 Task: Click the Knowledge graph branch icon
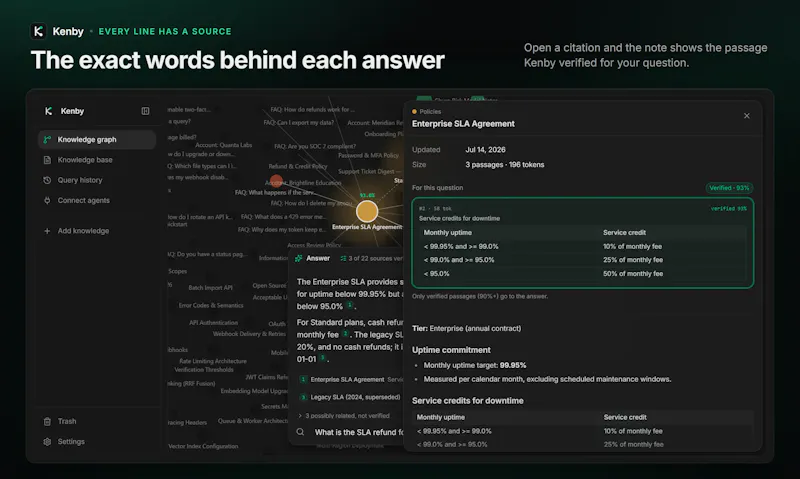click(x=47, y=139)
